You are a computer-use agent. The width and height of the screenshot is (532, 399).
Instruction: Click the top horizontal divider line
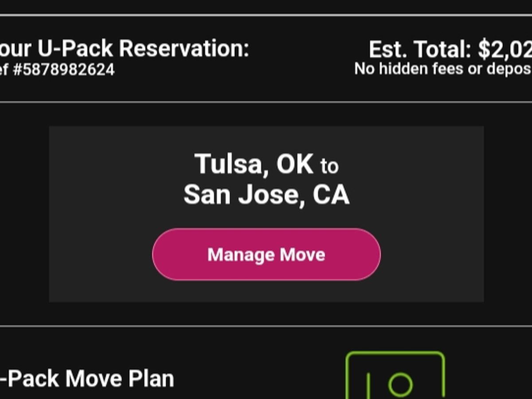coord(266,15)
